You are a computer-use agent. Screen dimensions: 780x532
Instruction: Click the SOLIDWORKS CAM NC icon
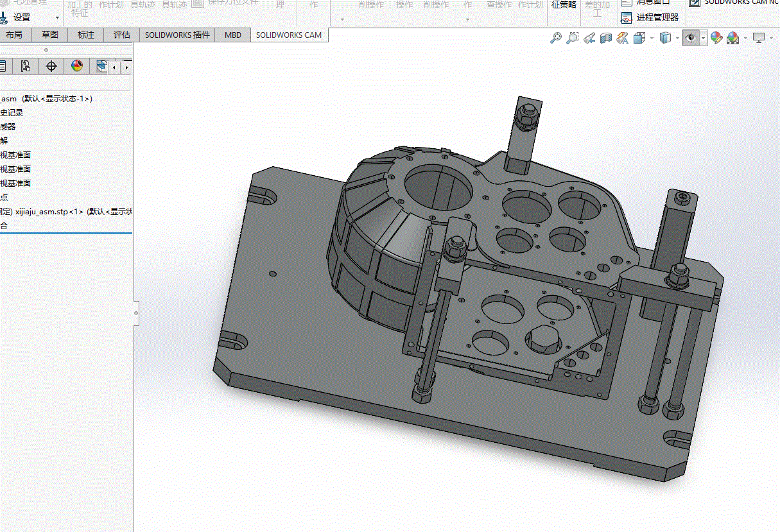[695, 3]
